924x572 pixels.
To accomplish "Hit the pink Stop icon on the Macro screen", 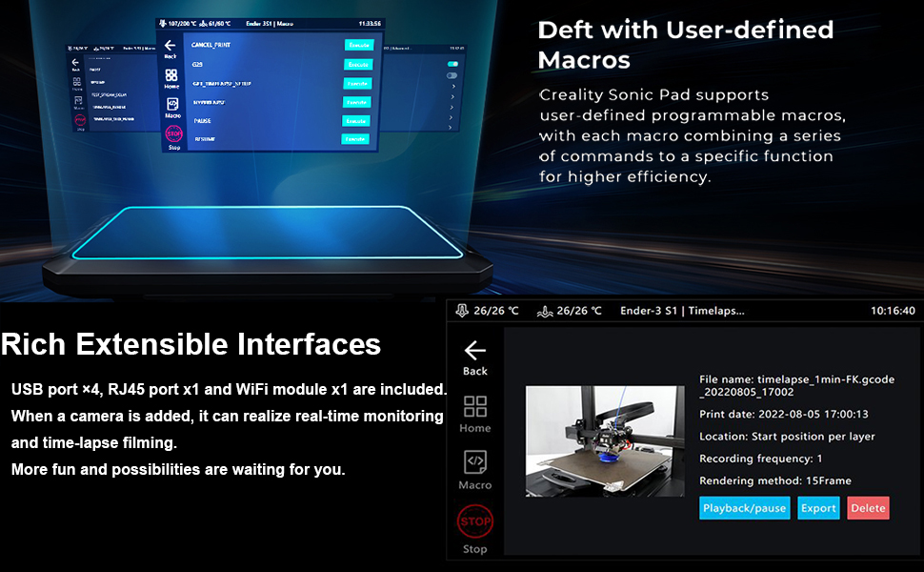I will 173,133.
